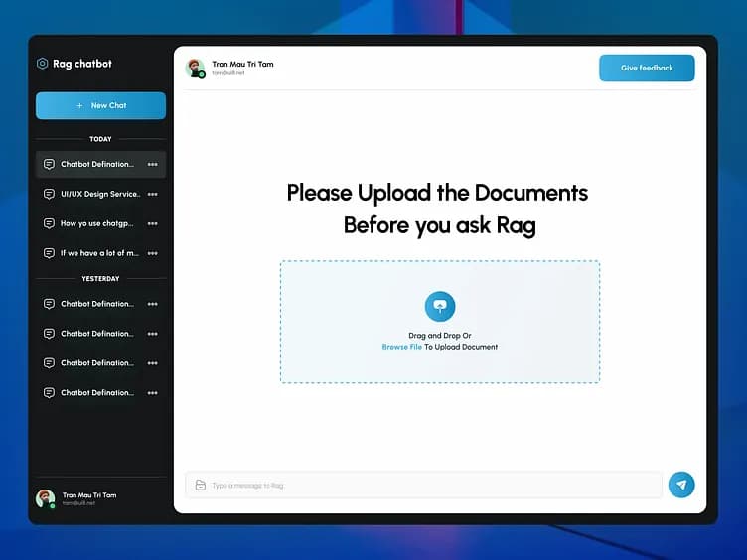This screenshot has width=747, height=560.
Task: Select the Chatbot Defination chat under Today
Action: tap(96, 165)
